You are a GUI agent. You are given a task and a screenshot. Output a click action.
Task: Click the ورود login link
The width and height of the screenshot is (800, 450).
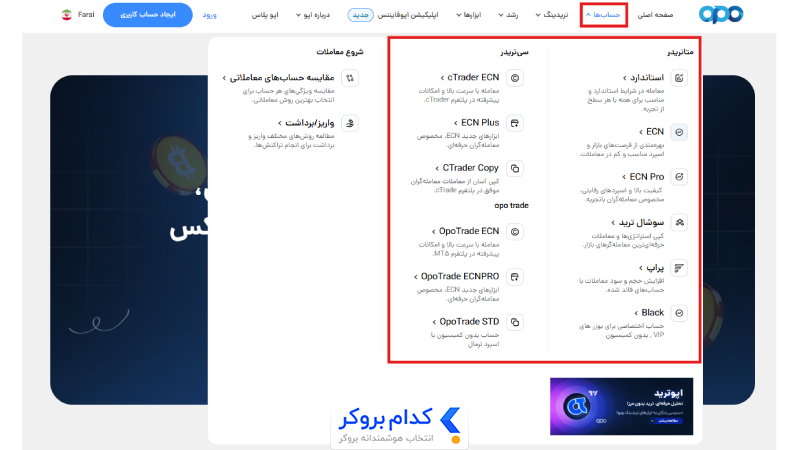pyautogui.click(x=209, y=15)
